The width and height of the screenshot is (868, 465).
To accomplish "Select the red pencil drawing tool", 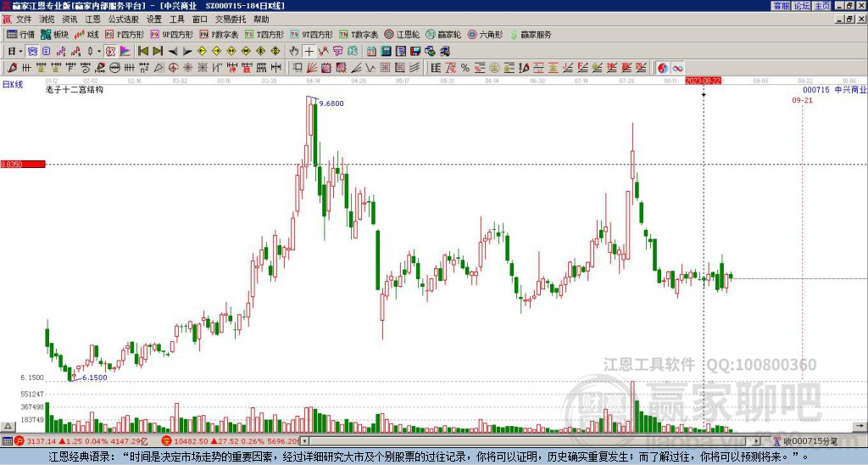I will [x=12, y=68].
